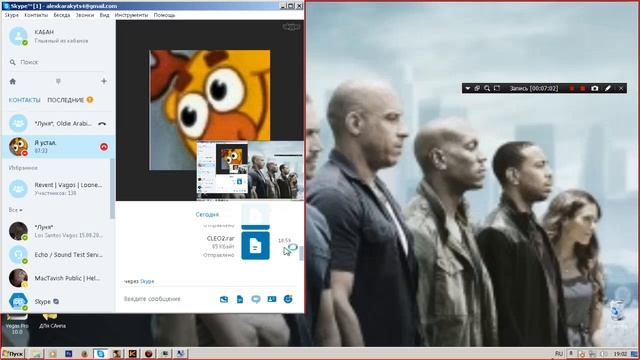Click the send contacts icon

272,299
